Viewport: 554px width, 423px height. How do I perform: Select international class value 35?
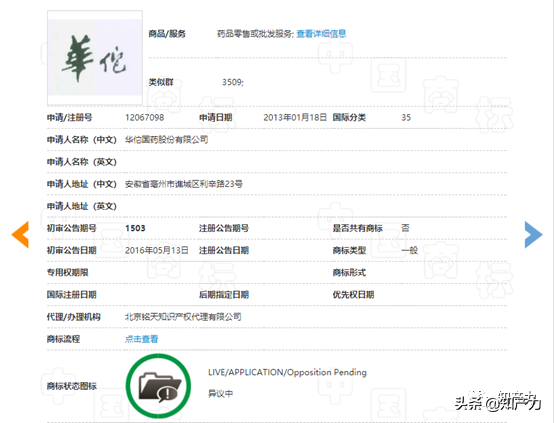click(406, 117)
